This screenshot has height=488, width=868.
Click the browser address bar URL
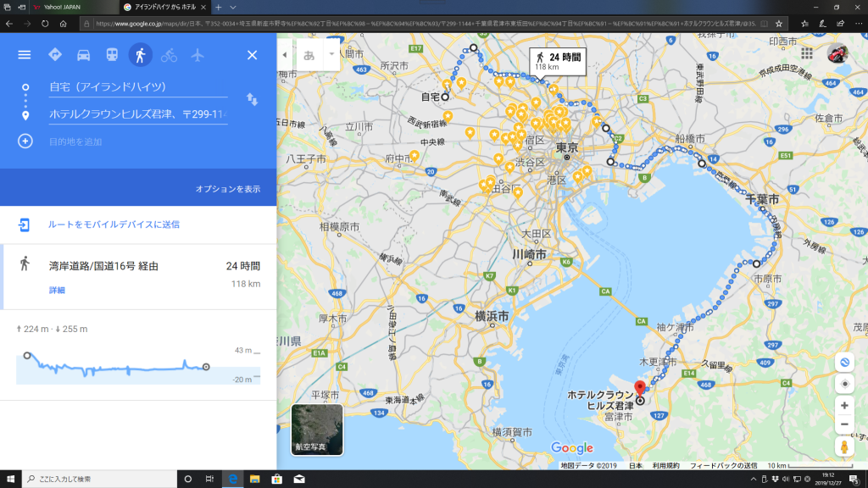pos(426,24)
